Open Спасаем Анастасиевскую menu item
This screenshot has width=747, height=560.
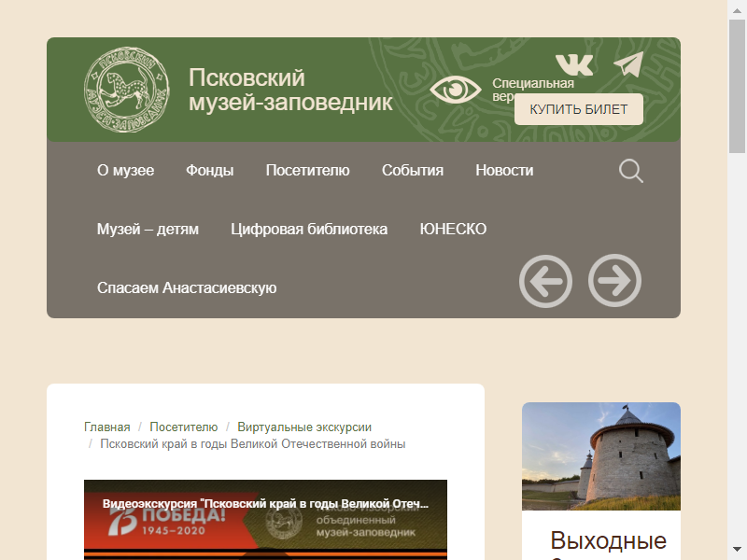coord(187,288)
